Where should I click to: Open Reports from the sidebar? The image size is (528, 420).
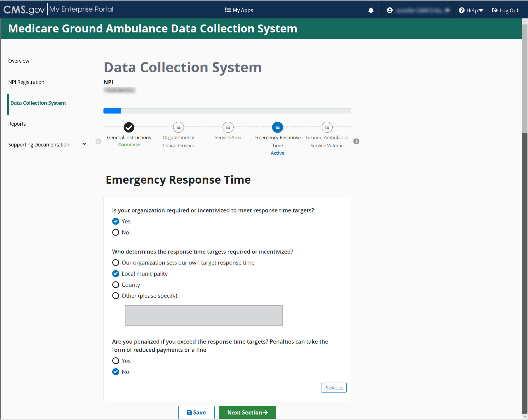point(17,124)
